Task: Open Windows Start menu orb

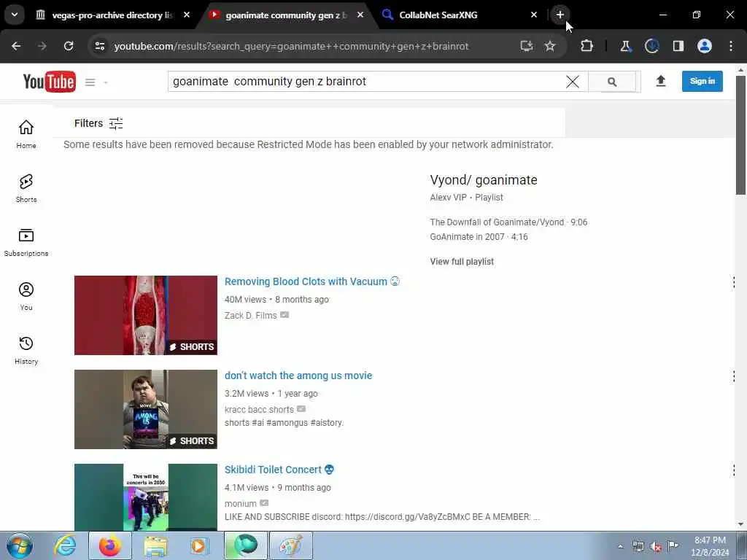Action: point(20,545)
